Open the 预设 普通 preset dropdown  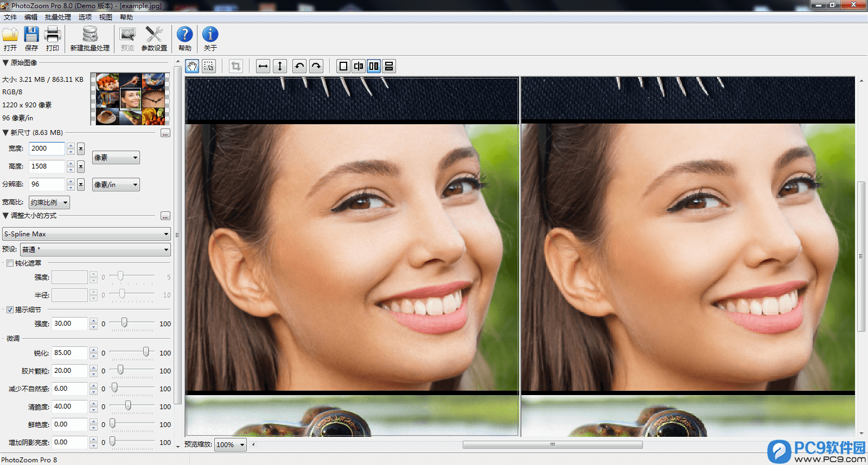click(x=95, y=249)
